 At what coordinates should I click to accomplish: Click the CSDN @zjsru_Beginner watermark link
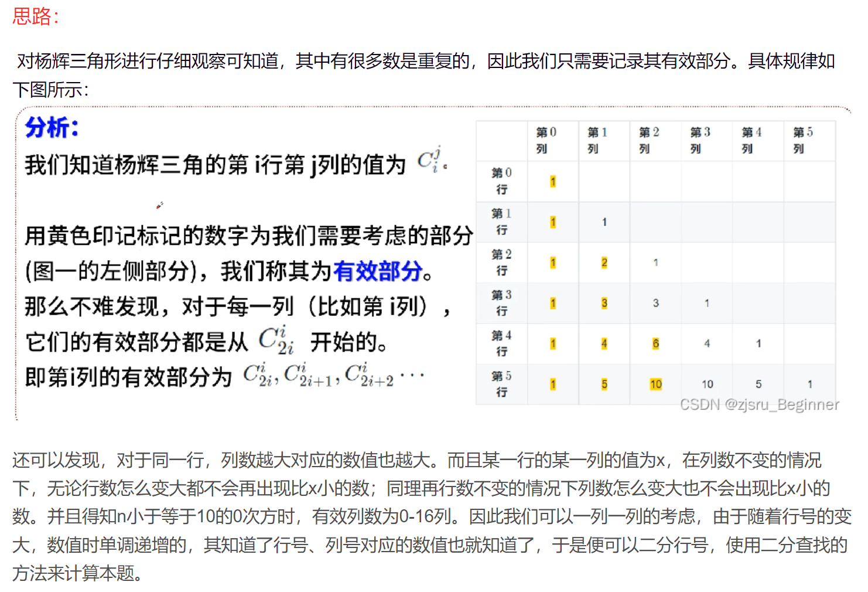(x=760, y=404)
